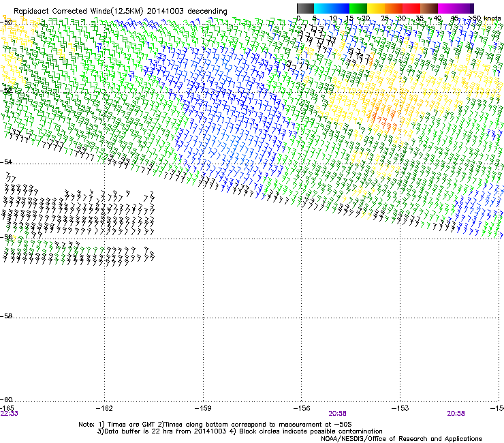Click the cyan-blue 5-15 knots legend segment

tap(332, 8)
